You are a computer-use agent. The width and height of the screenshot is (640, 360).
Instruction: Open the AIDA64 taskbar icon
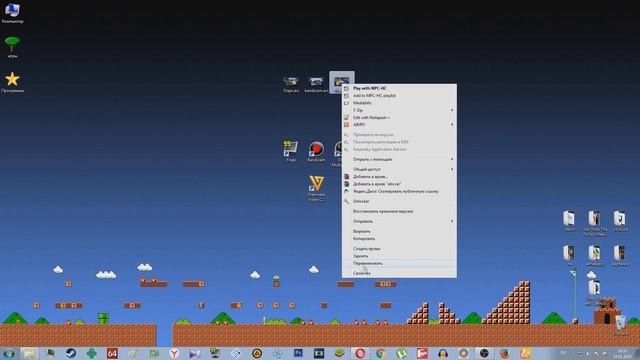[112, 353]
